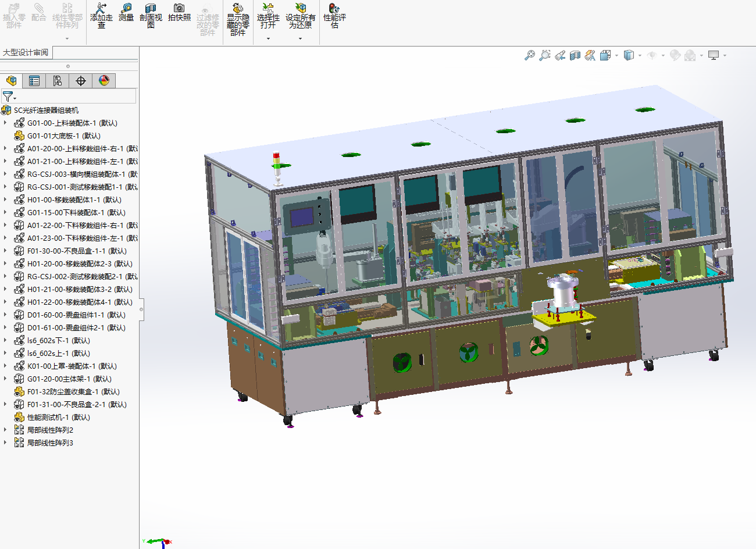Viewport: 756px width, 549px height.
Task: Open the FeatureManager design tree tab
Action: (x=12, y=81)
